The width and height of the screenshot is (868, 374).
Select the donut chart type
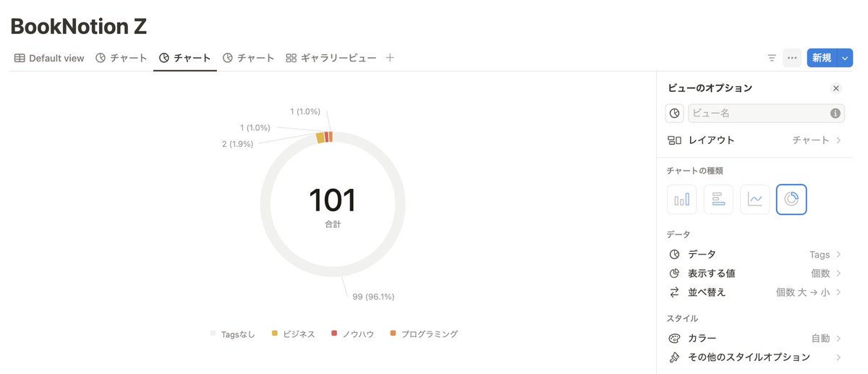[791, 200]
